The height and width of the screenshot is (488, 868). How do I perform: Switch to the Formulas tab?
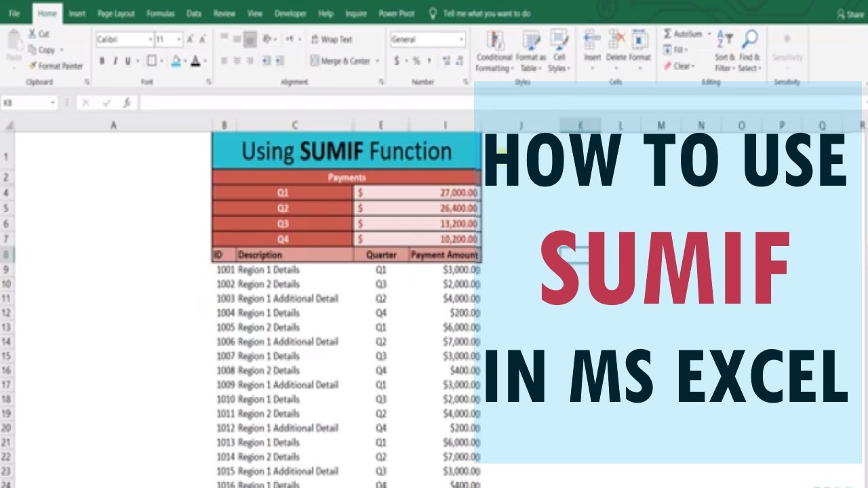point(160,14)
